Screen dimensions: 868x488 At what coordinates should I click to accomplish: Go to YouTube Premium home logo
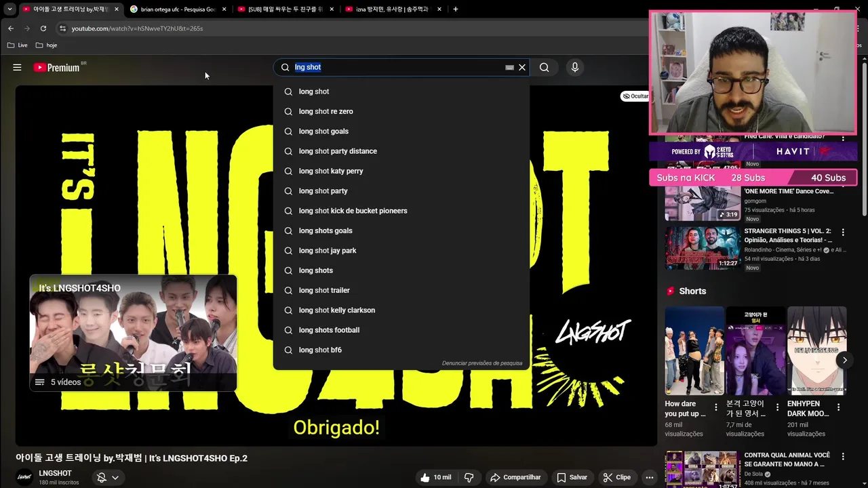[x=56, y=67]
